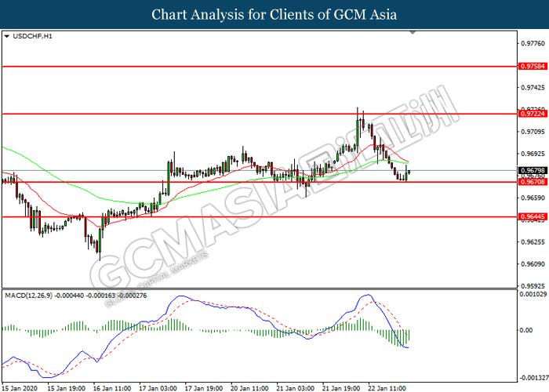Click the USDCHF,H1 chart label
The width and height of the screenshot is (549, 392).
point(32,36)
